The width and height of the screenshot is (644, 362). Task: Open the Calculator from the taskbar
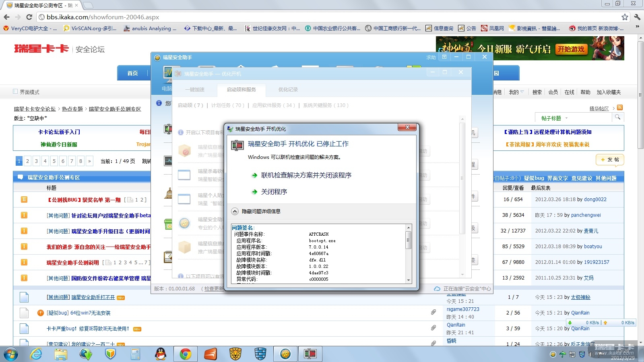coord(135,354)
